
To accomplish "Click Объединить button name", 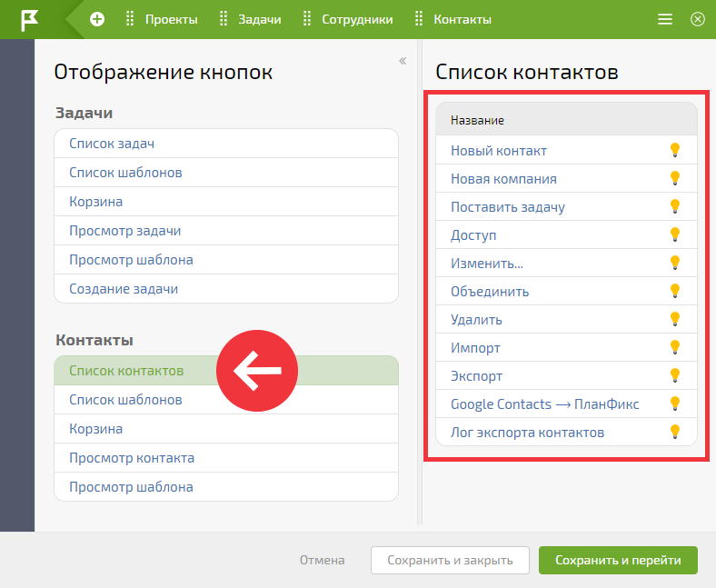I will pyautogui.click(x=490, y=292).
